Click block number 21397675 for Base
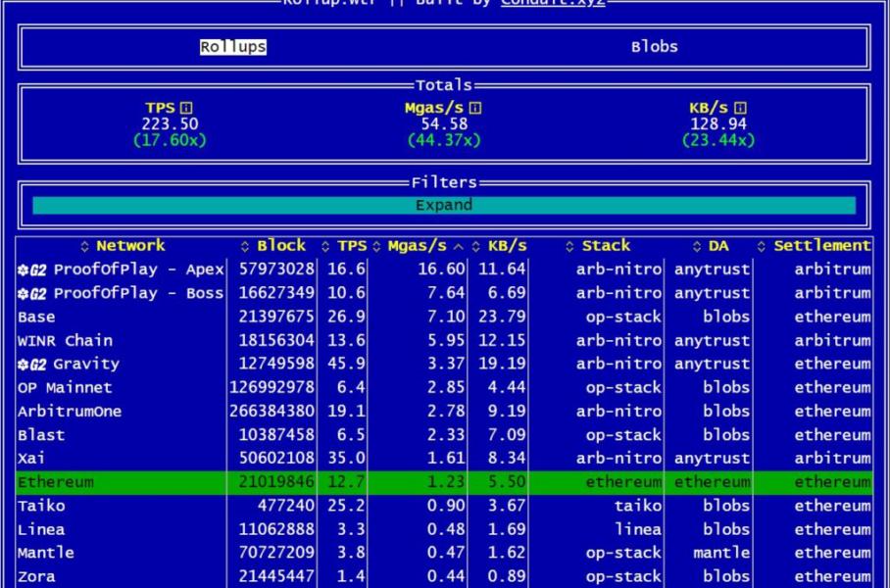Viewport: 890px width, 588px height. [x=276, y=317]
